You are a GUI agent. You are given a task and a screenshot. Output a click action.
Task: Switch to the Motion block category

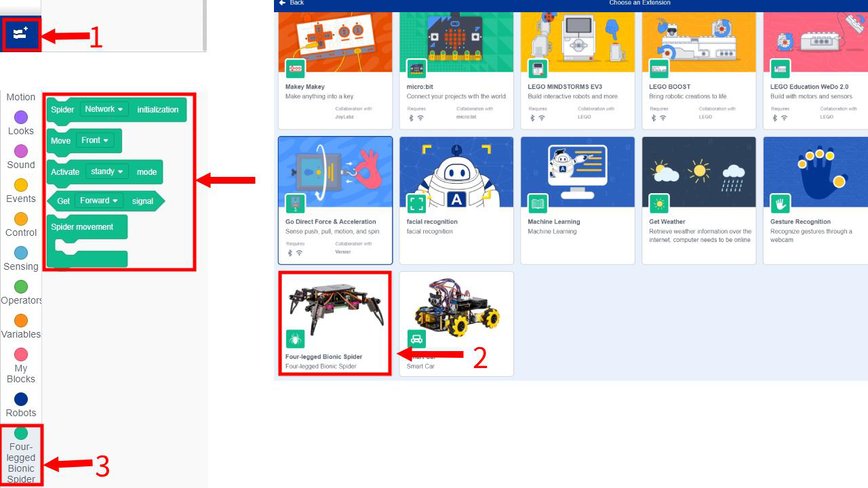21,97
